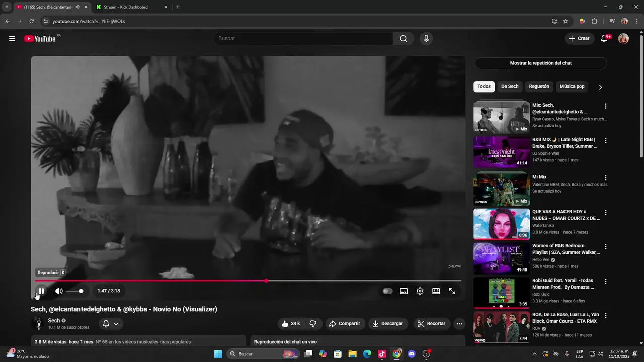Screen dimensions: 644x362
Task: Start voice search with the microphone
Action: tap(426, 39)
